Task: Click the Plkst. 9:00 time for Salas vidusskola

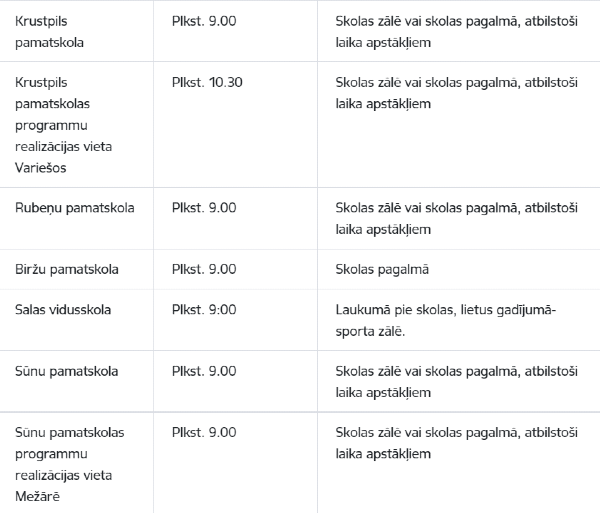Action: [x=204, y=310]
